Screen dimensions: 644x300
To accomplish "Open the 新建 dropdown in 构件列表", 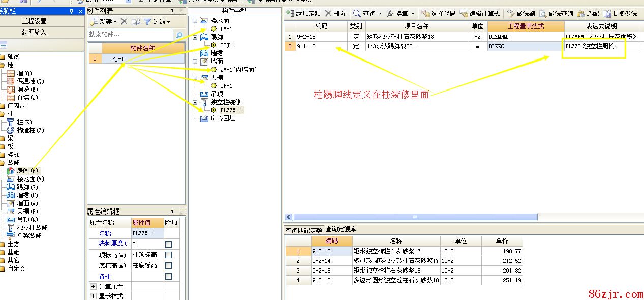I will click(x=115, y=22).
